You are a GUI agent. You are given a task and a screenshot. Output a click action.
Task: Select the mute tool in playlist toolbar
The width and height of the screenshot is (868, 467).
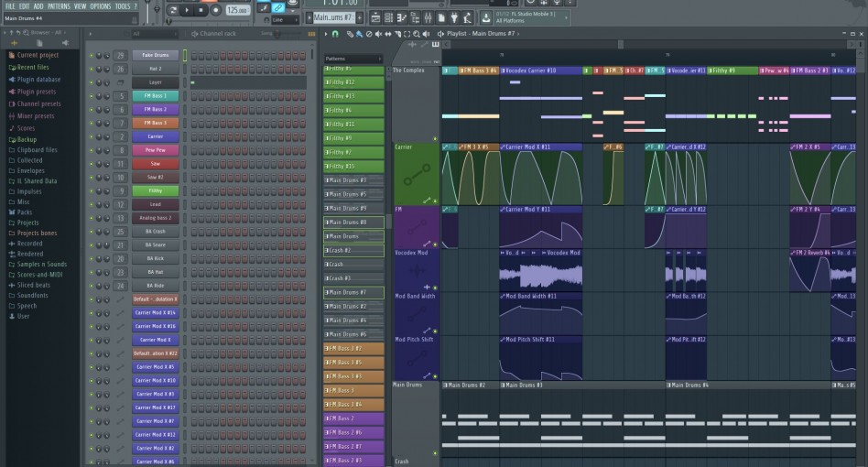click(x=376, y=34)
